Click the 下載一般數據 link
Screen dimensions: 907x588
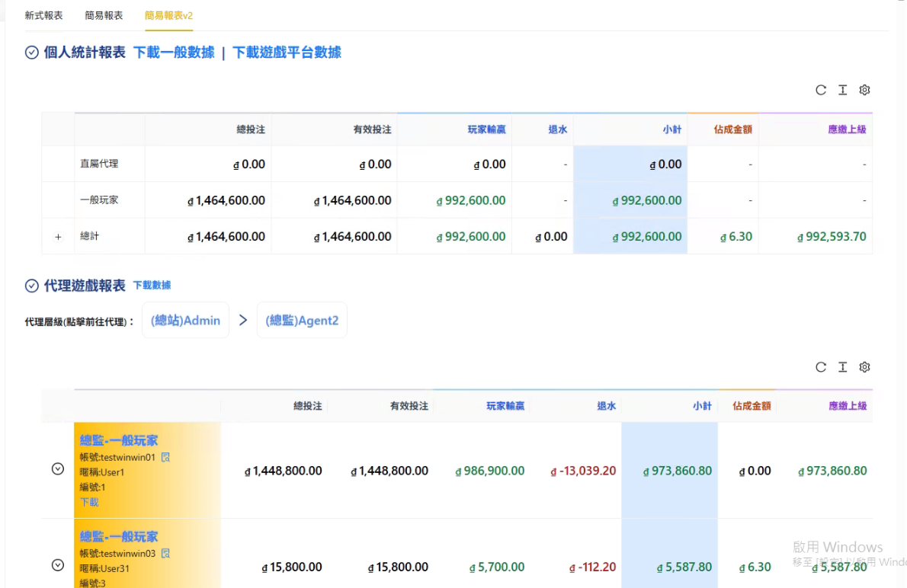click(x=174, y=53)
